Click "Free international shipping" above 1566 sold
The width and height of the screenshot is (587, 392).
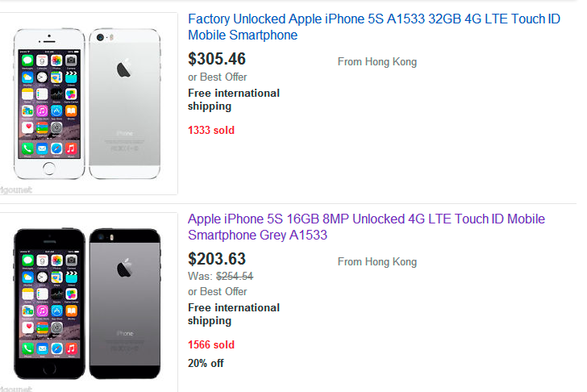233,314
